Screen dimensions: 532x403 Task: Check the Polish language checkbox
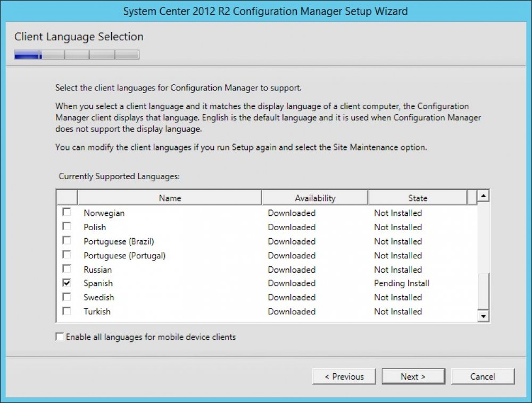(x=67, y=226)
